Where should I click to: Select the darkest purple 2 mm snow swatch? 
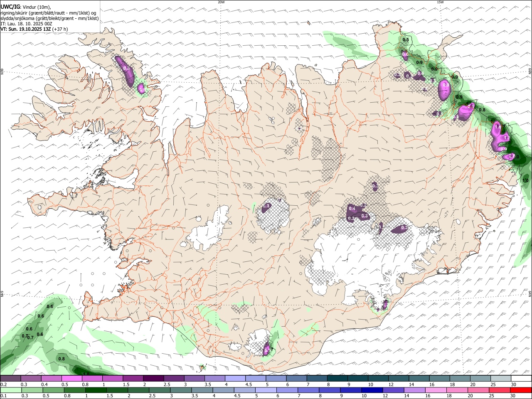[153, 378]
